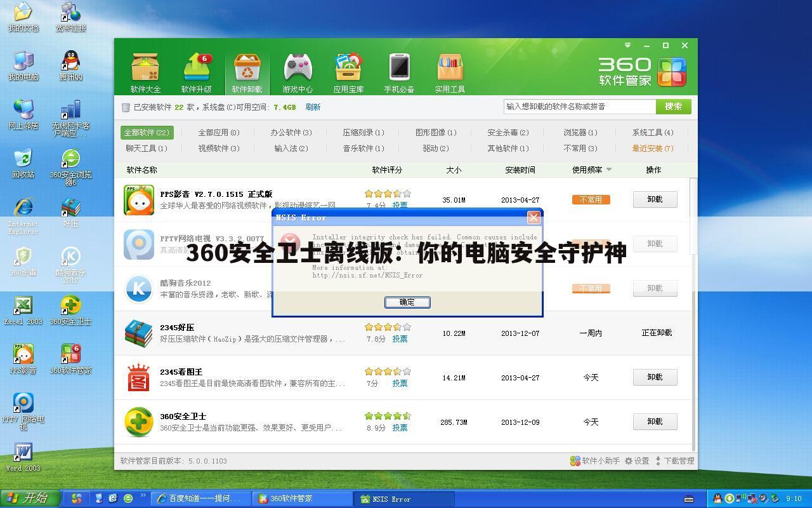Select 视频软件 (3) category

(218, 149)
